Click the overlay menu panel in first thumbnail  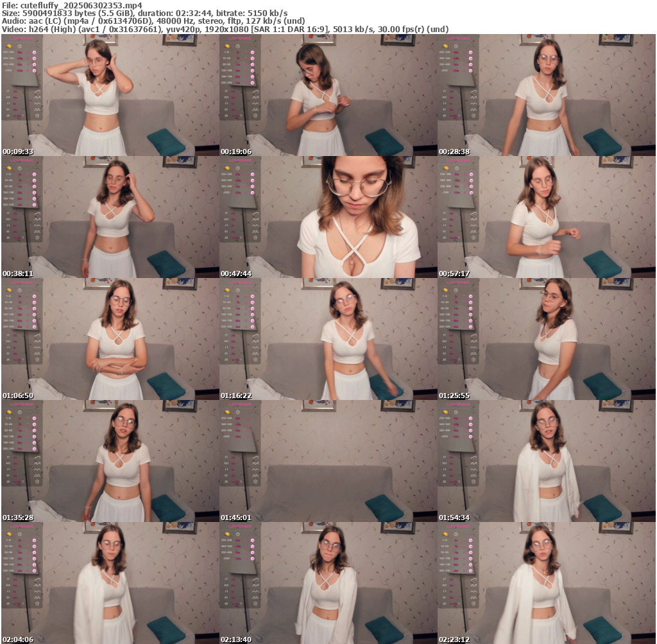(22, 77)
